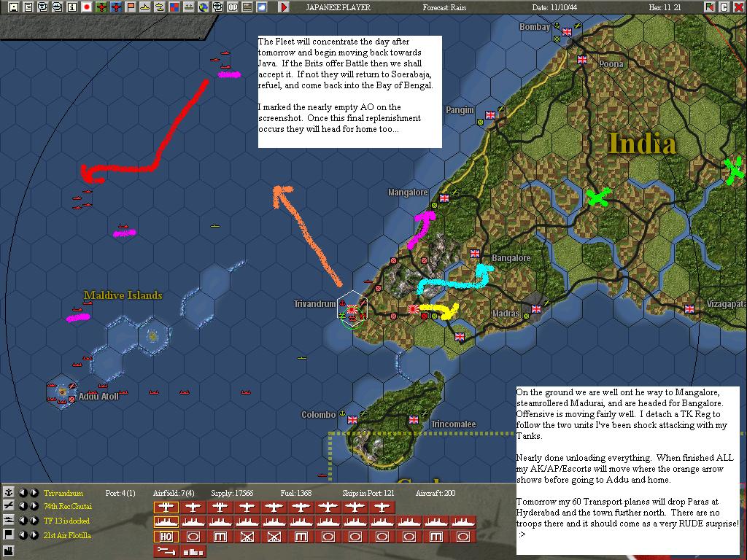This screenshot has width=747, height=560.
Task: Click the ship icon beside TF 13
Action: 8,521
